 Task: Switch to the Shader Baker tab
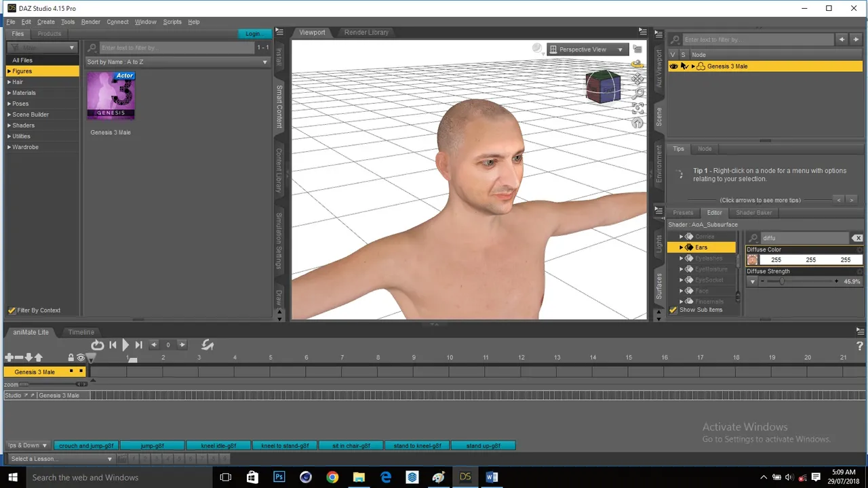coord(754,213)
